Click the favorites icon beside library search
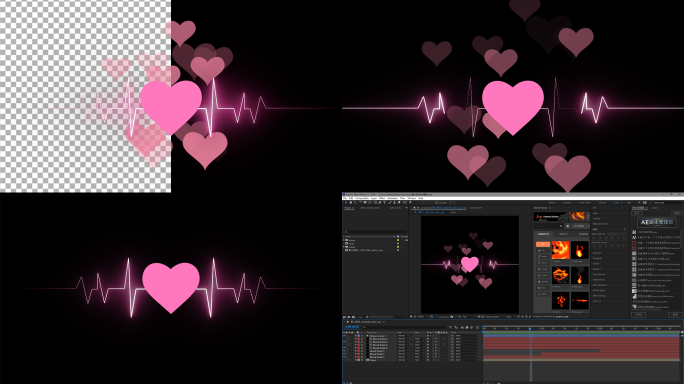This screenshot has height=384, width=684. click(568, 226)
